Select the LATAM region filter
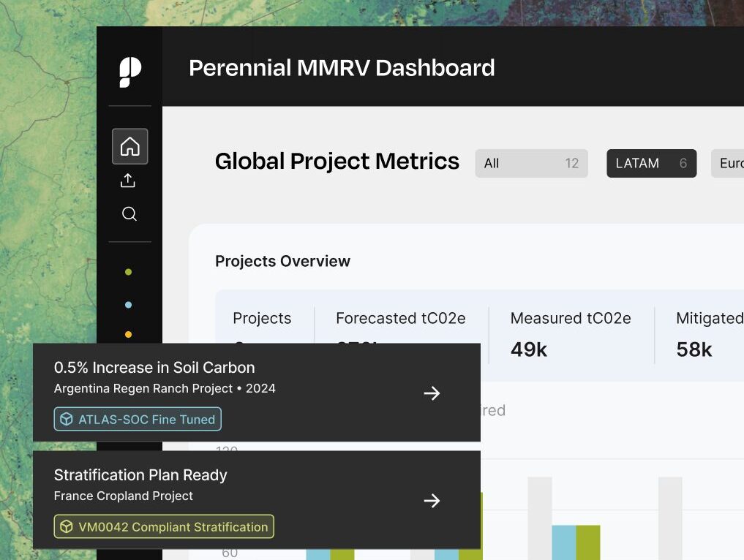The width and height of the screenshot is (744, 560). pos(651,164)
